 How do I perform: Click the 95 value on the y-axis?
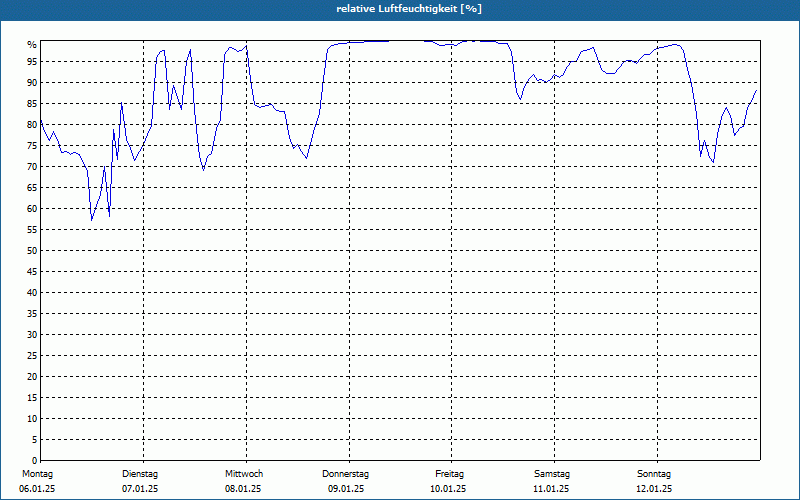pyautogui.click(x=32, y=62)
